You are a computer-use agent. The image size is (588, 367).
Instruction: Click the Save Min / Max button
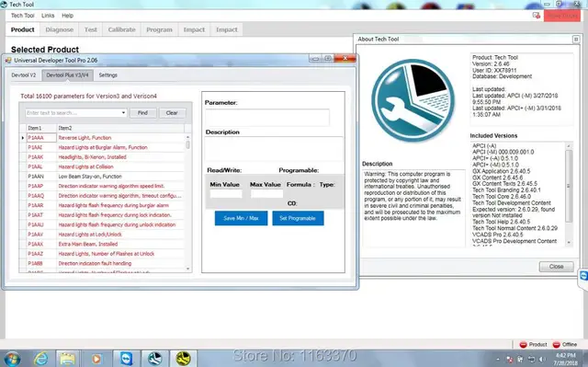241,218
